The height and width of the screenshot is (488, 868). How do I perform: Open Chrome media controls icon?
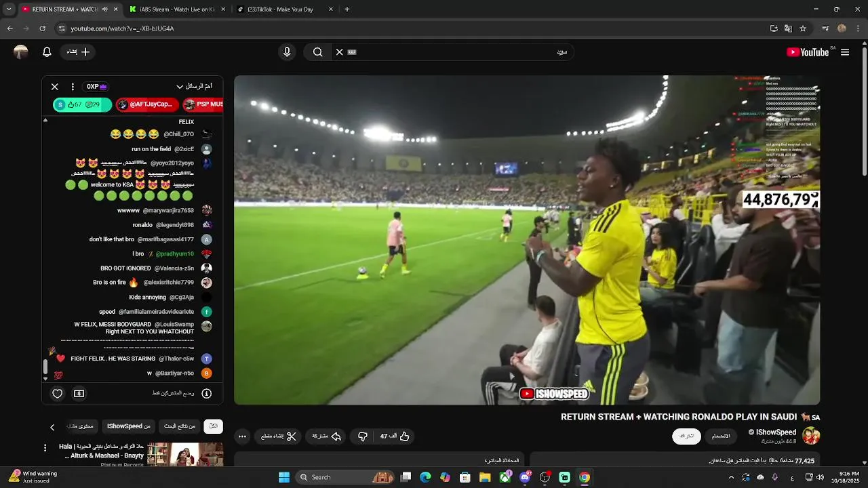(x=825, y=28)
